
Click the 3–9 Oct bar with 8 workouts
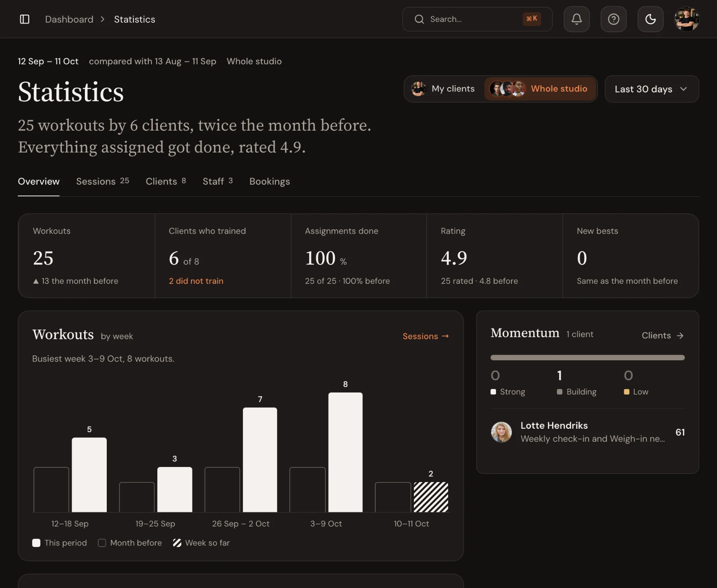pos(345,452)
